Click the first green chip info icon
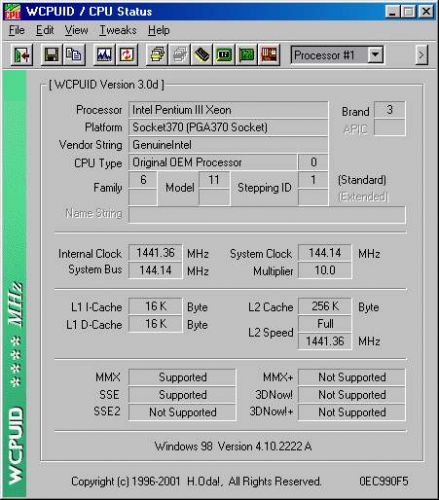Screen dimensions: 439x500 [x=224, y=55]
